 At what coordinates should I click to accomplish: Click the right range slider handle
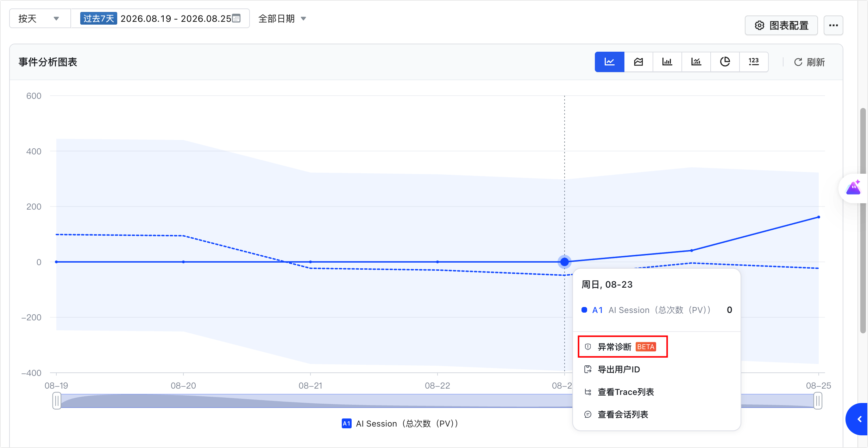818,401
